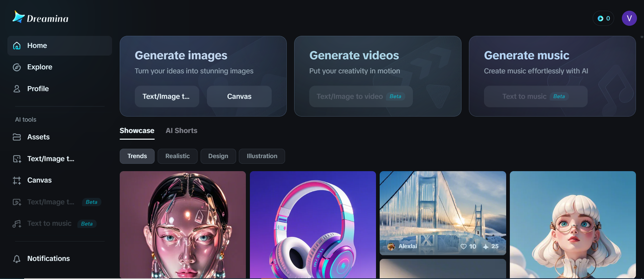The image size is (644, 279).
Task: Click the like heart on bridge image
Action: 463,247
